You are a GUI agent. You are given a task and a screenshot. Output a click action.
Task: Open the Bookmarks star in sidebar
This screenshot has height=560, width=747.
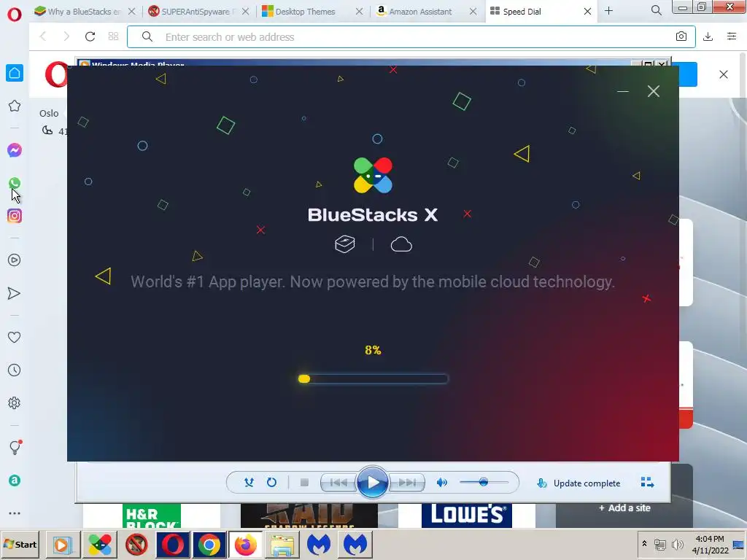pos(15,106)
